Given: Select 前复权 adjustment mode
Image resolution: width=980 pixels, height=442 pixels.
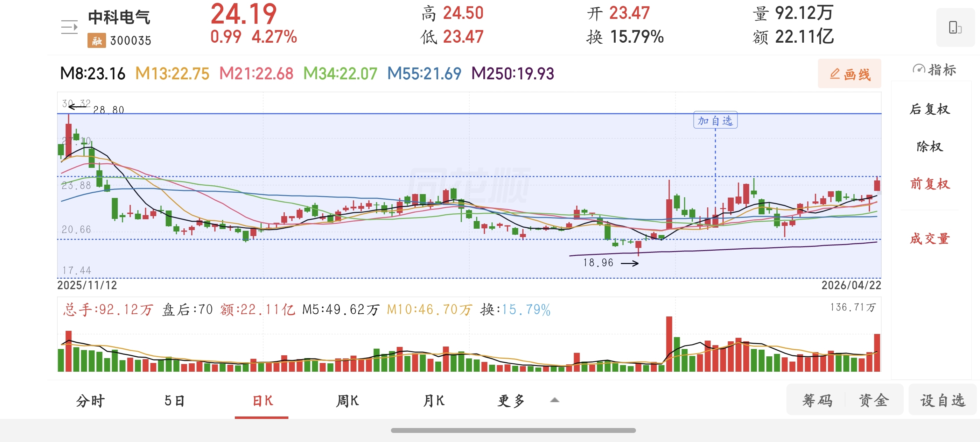Looking at the screenshot, I should pyautogui.click(x=930, y=184).
